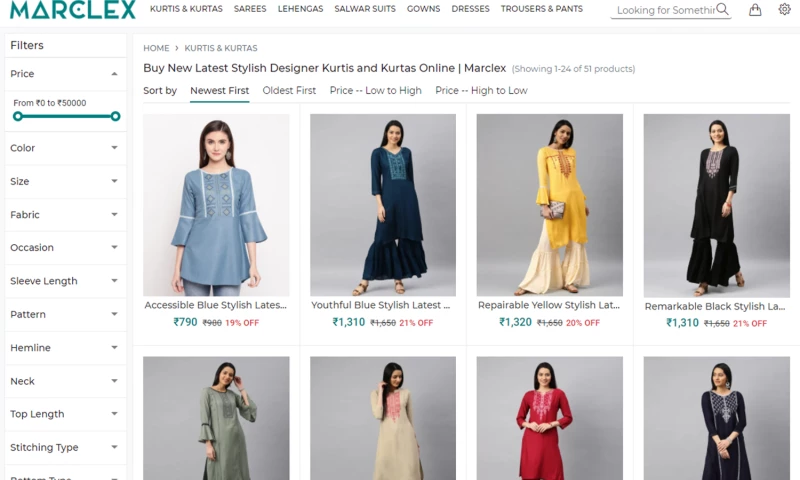
Task: Click the ₹790 price text
Action: click(185, 322)
